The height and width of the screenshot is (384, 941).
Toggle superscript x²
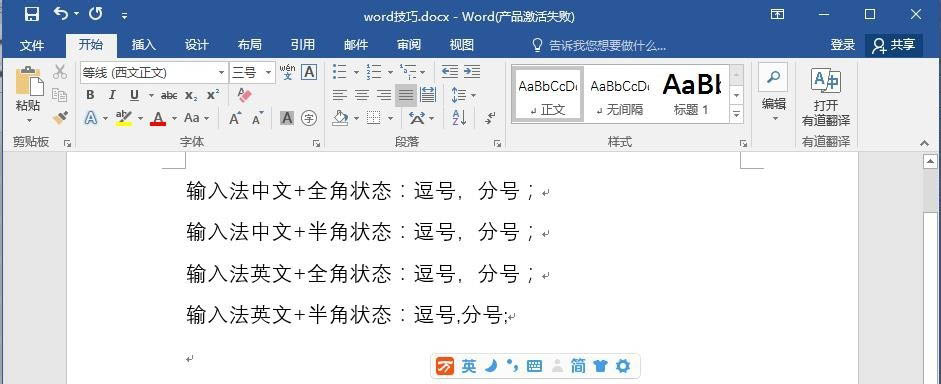pyautogui.click(x=212, y=95)
